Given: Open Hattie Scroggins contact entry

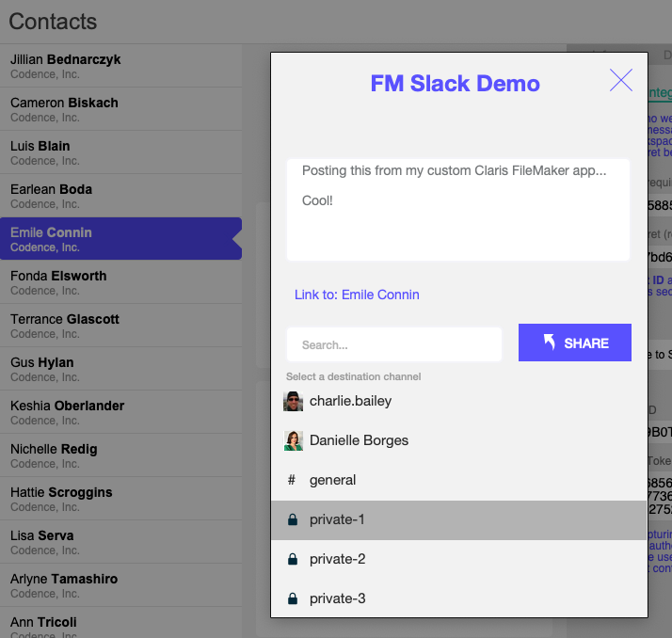Looking at the screenshot, I should coord(120,499).
